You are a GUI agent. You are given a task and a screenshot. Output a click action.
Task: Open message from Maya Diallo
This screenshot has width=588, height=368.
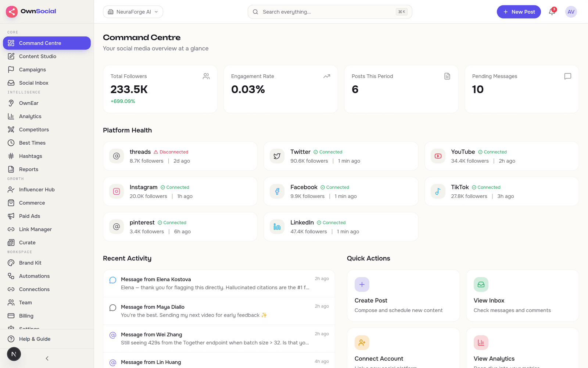coord(219,311)
